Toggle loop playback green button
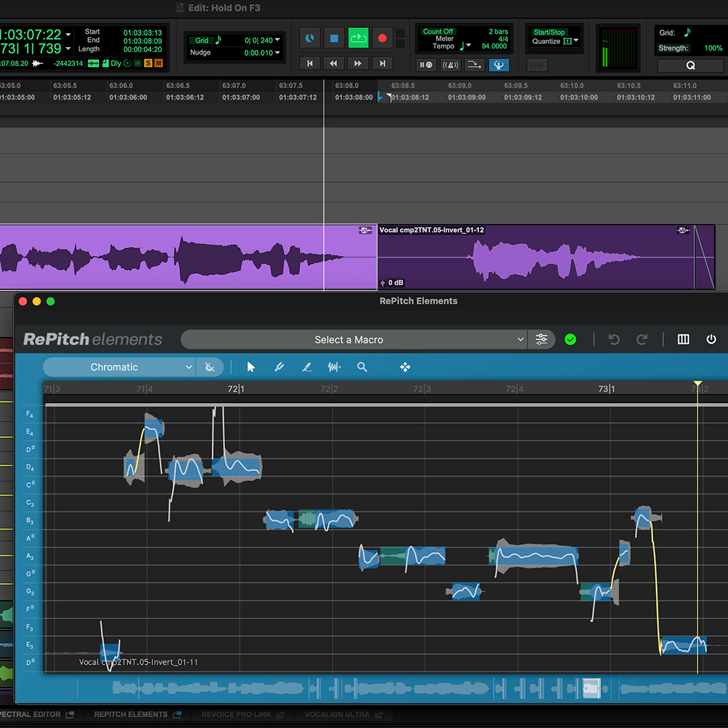728x728 pixels. [358, 38]
